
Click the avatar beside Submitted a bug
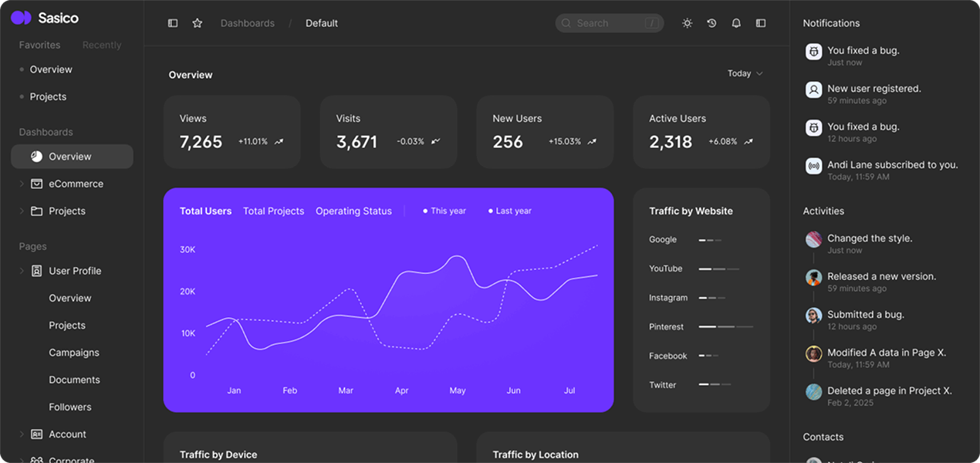pyautogui.click(x=813, y=316)
